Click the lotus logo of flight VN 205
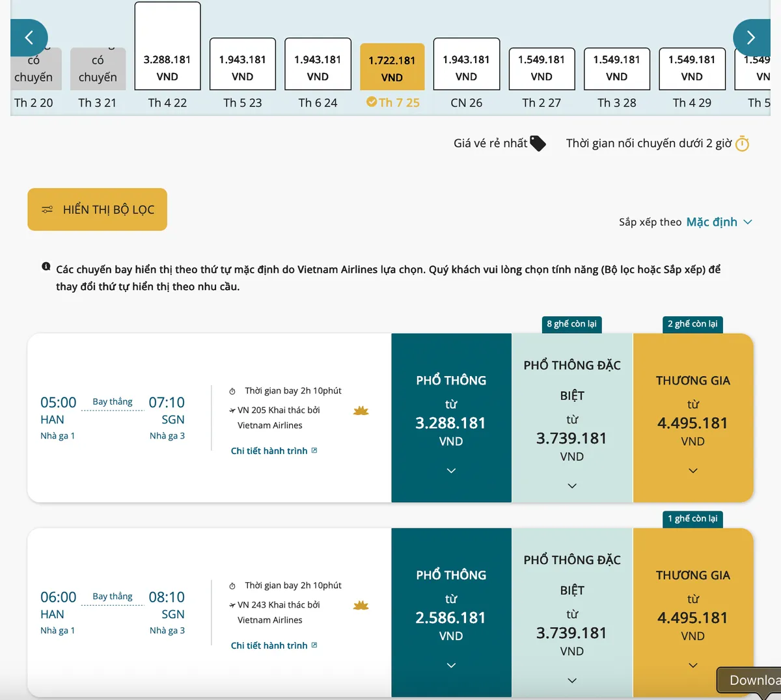The width and height of the screenshot is (781, 700). tap(361, 411)
